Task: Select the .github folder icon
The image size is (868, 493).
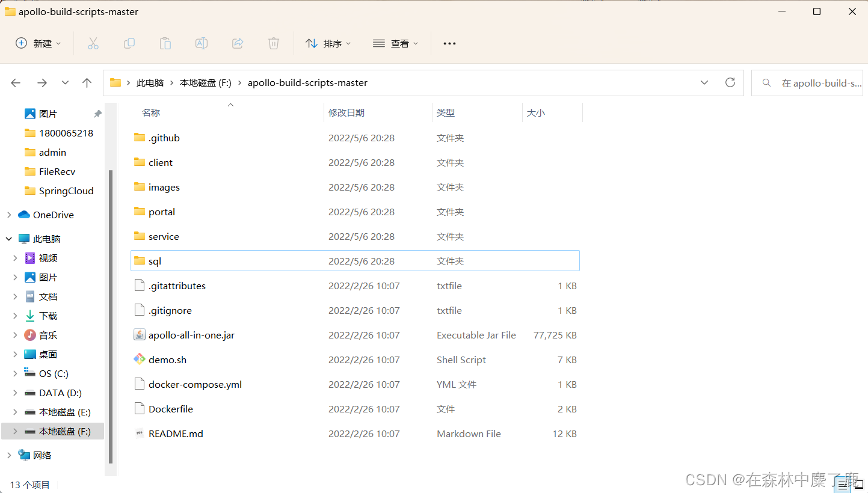Action: tap(140, 138)
